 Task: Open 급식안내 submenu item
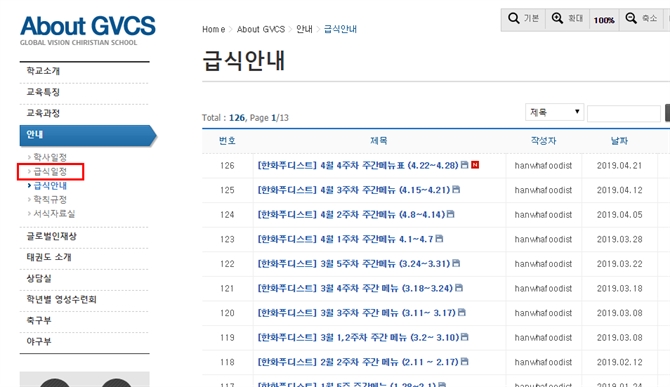(50, 185)
